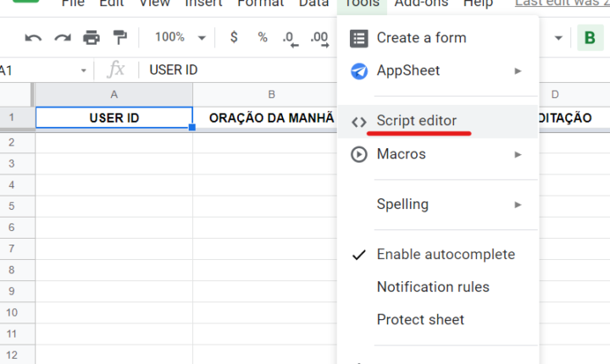Click the print icon
This screenshot has width=610, height=364.
coord(91,37)
